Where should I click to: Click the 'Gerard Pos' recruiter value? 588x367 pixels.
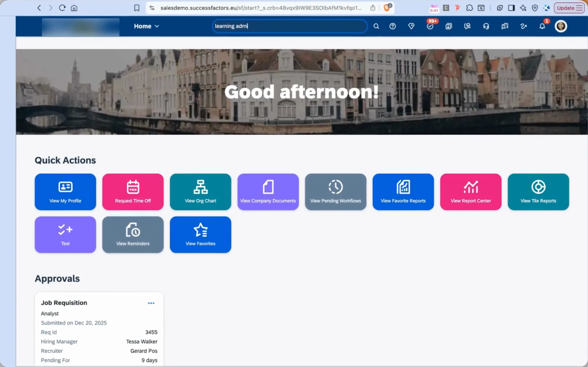tap(144, 351)
